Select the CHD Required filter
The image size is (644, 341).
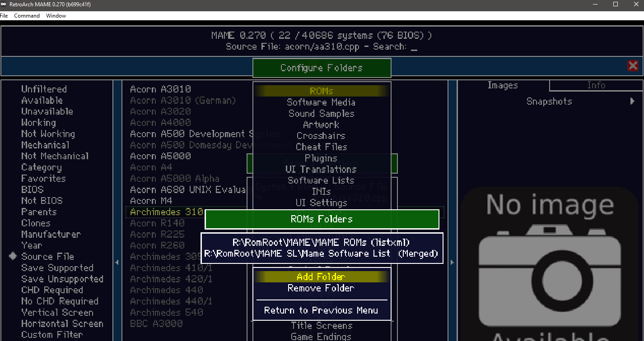tap(52, 290)
